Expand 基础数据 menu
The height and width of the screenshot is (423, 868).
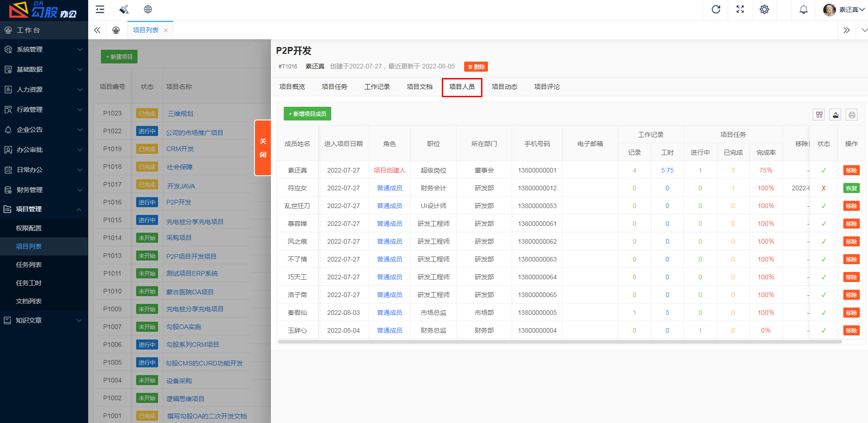pyautogui.click(x=44, y=69)
